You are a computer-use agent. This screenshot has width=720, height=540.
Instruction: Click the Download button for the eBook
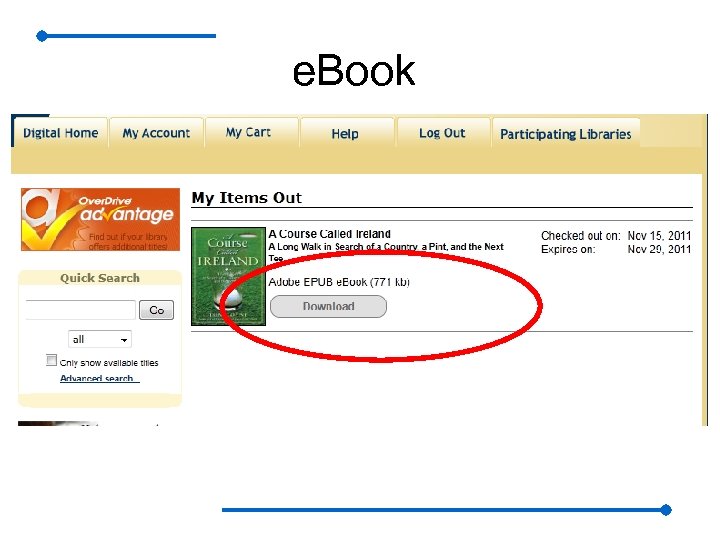click(328, 306)
